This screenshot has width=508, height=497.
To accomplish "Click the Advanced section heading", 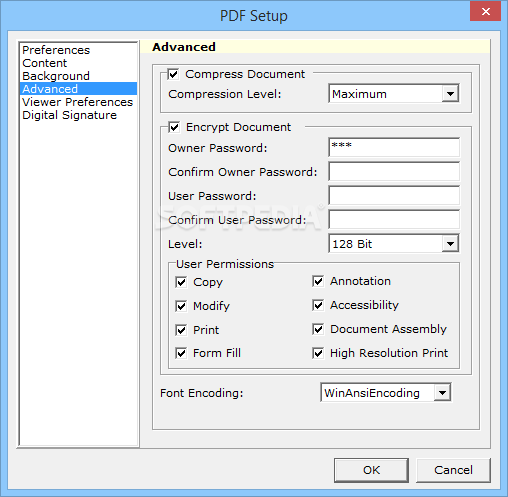I will (184, 47).
